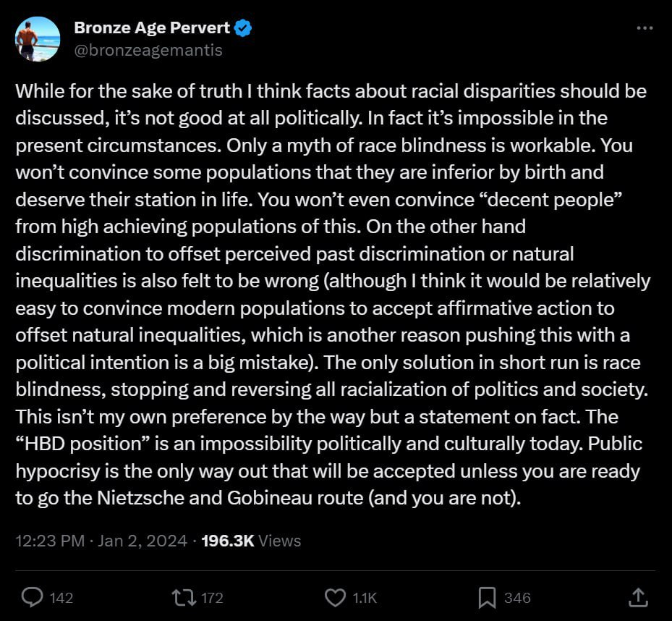The image size is (672, 621).
Task: Click the Views label beside the count
Action: click(x=279, y=541)
